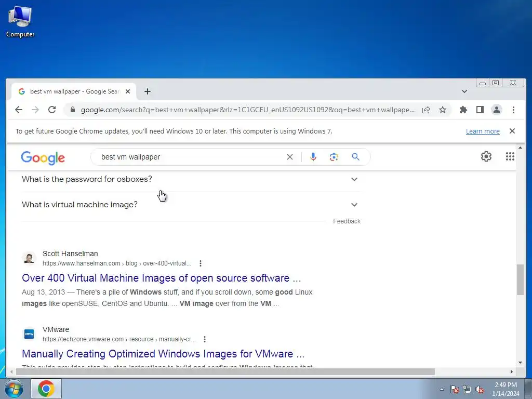The width and height of the screenshot is (532, 399).
Task: Expand 'What is the password for osboxes?'
Action: point(190,179)
